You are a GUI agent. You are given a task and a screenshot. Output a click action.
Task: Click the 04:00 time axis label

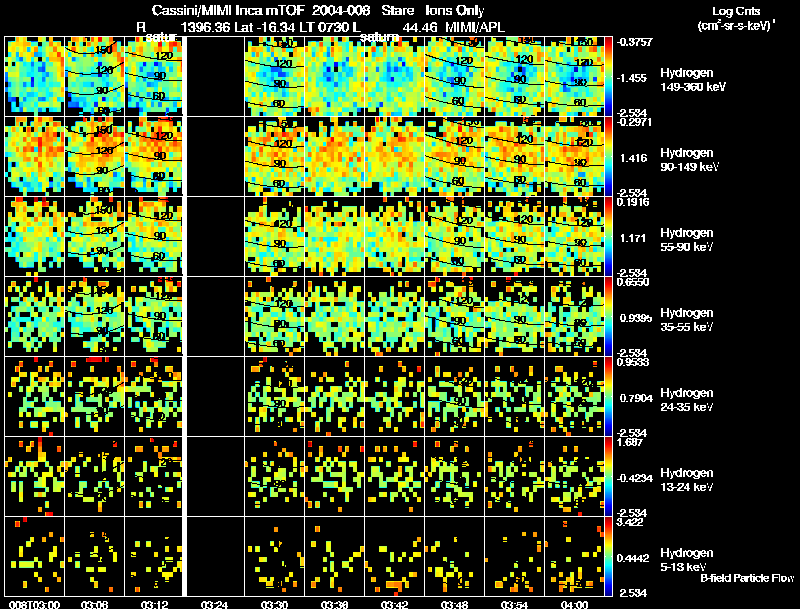(574, 605)
